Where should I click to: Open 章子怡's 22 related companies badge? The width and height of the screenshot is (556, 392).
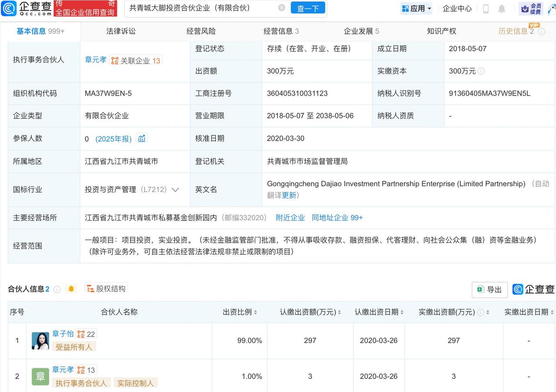(x=86, y=334)
